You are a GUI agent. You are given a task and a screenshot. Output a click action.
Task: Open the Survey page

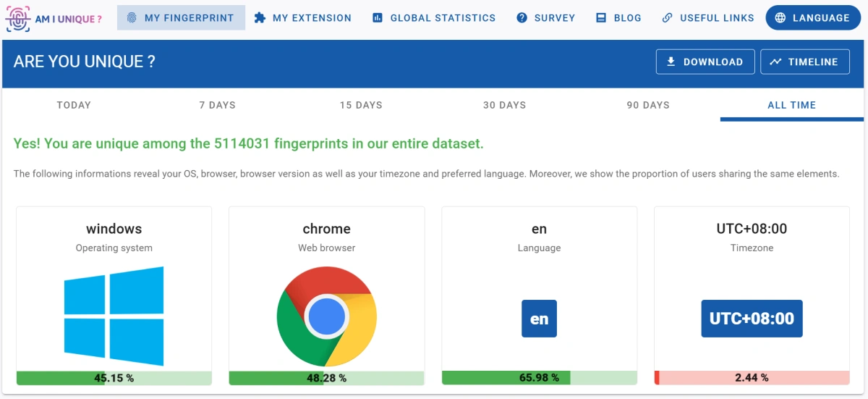click(x=546, y=18)
